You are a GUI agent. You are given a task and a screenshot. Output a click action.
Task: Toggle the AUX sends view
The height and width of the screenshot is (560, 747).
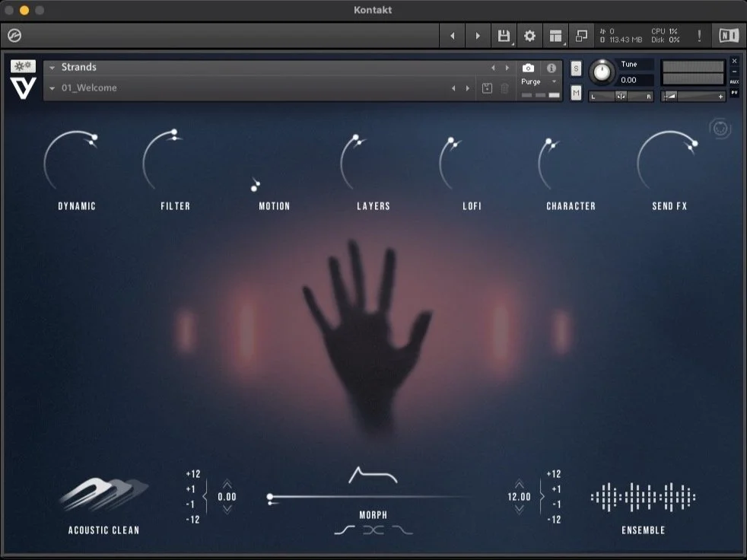point(734,82)
